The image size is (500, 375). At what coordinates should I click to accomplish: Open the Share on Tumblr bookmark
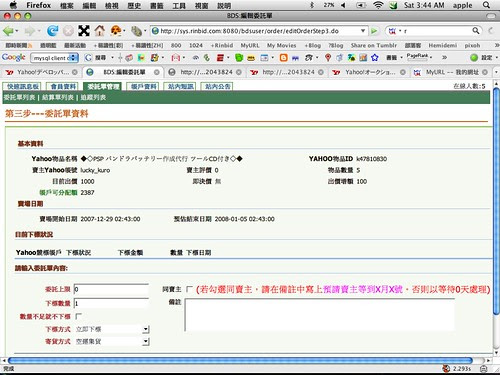tap(374, 45)
